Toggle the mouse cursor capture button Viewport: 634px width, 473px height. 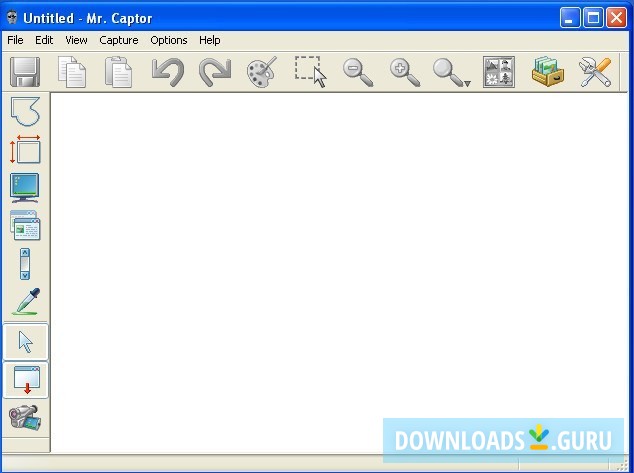click(x=25, y=342)
